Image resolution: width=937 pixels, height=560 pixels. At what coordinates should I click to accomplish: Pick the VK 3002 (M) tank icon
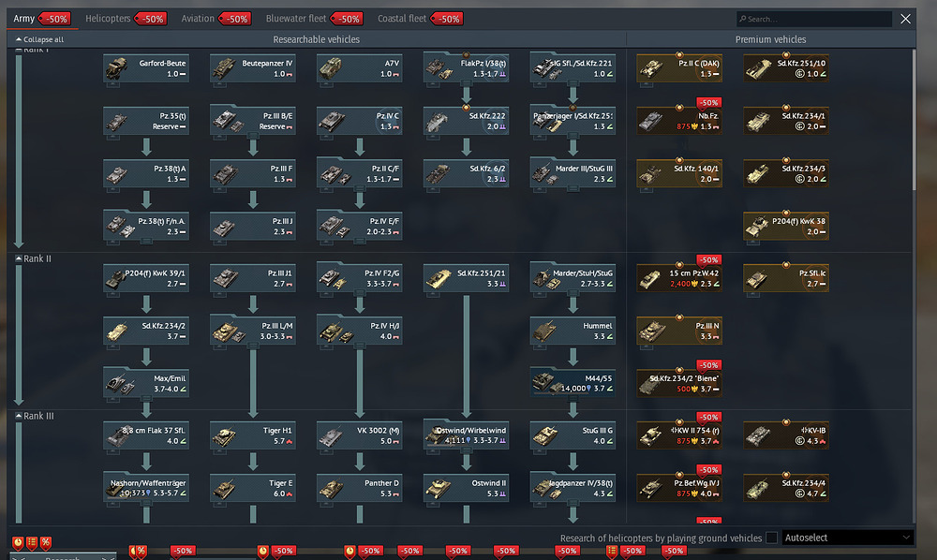tap(330, 435)
